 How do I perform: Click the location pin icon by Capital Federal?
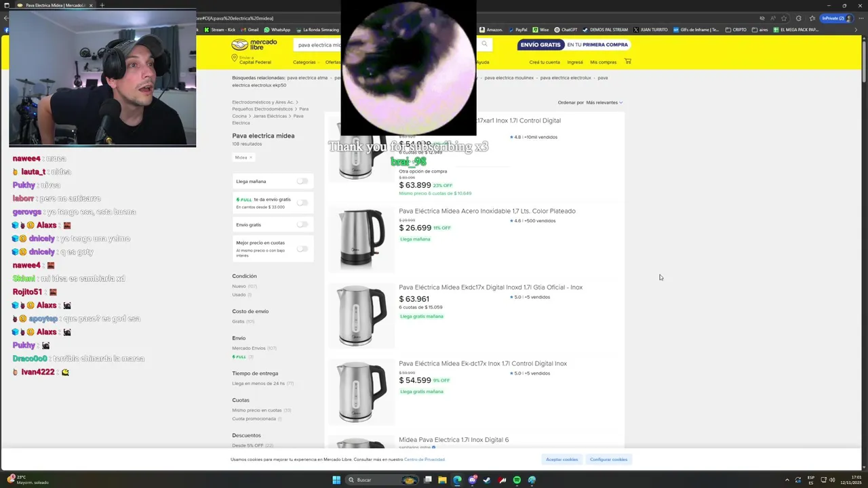(235, 59)
